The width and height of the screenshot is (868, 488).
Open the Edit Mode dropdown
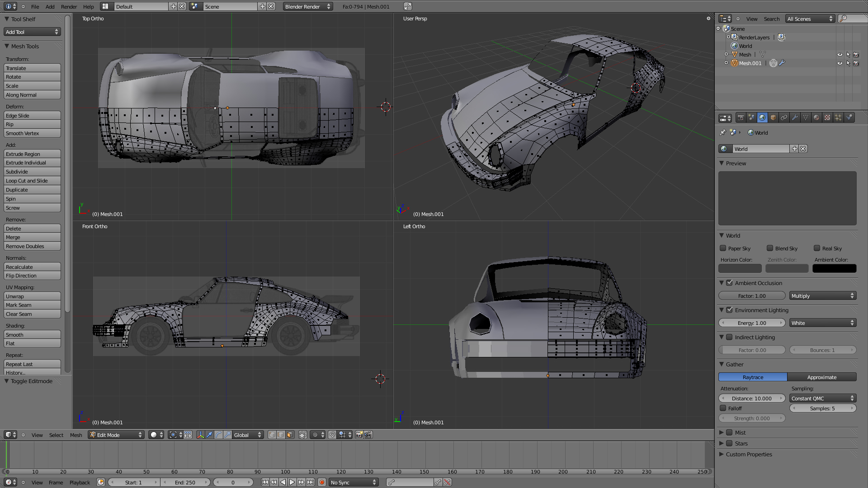[116, 435]
